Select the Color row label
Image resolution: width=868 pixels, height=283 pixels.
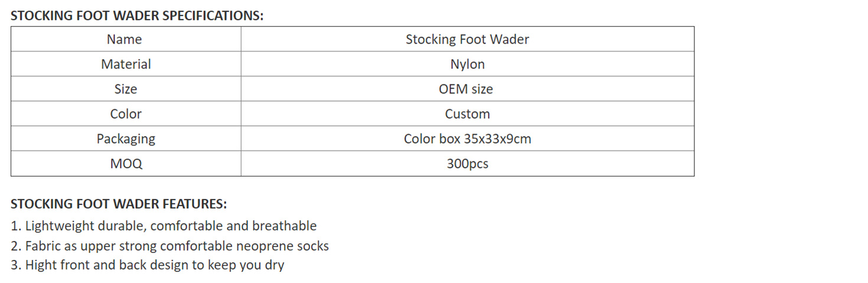coord(126,114)
